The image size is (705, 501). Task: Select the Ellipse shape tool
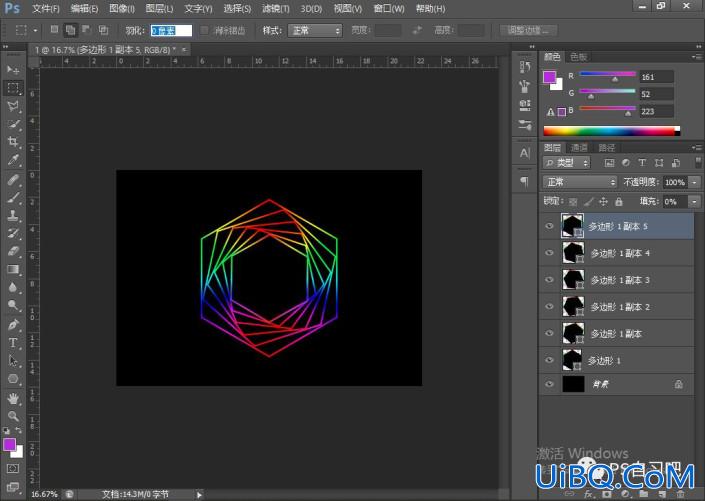pos(13,379)
